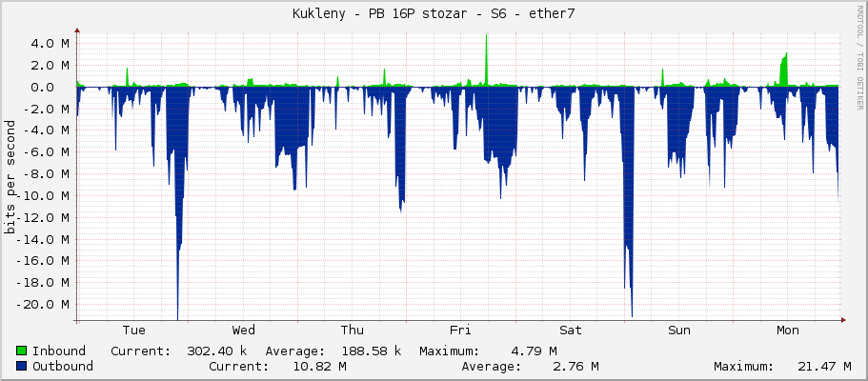The height and width of the screenshot is (381, 868).
Task: Click the -2.0 M y-axis label
Action: [46, 109]
